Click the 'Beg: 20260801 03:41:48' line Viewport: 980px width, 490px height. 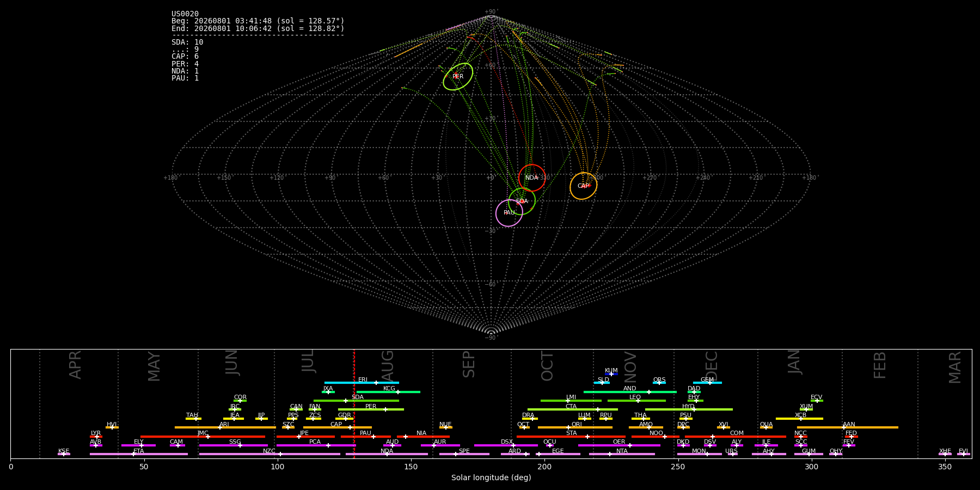[258, 21]
